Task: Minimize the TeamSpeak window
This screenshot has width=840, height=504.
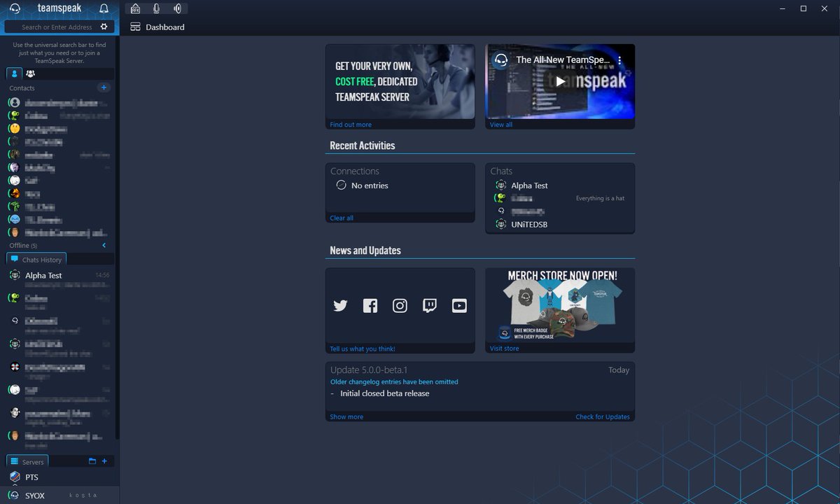Action: [x=782, y=8]
